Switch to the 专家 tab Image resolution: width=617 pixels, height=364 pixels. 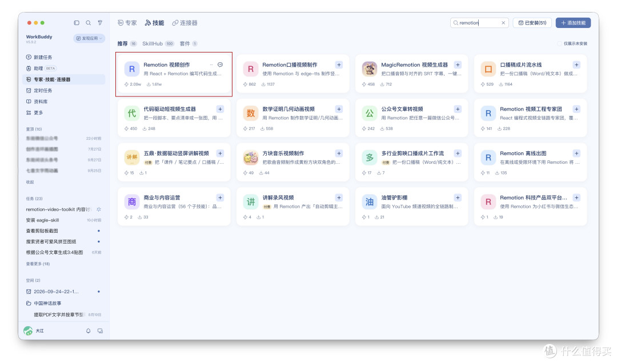click(127, 23)
